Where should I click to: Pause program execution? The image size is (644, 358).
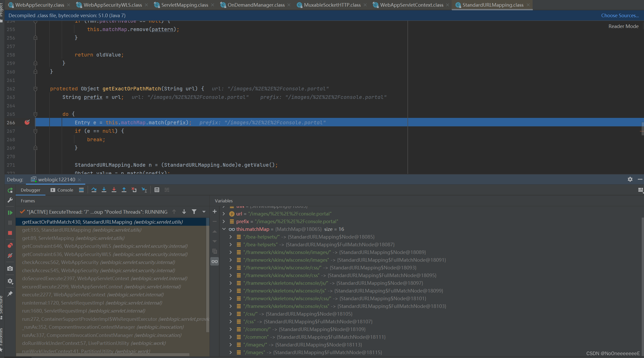coord(10,223)
